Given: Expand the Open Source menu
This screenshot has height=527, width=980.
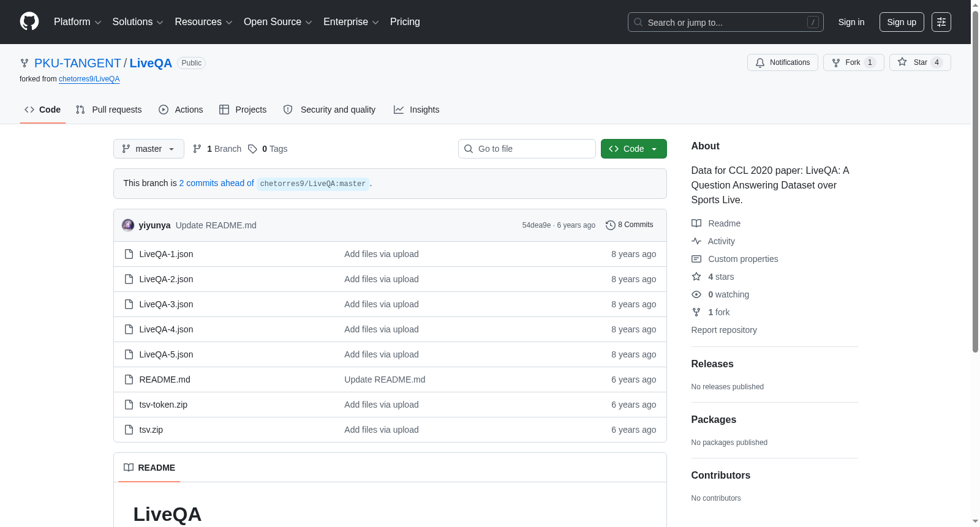Looking at the screenshot, I should (x=278, y=22).
